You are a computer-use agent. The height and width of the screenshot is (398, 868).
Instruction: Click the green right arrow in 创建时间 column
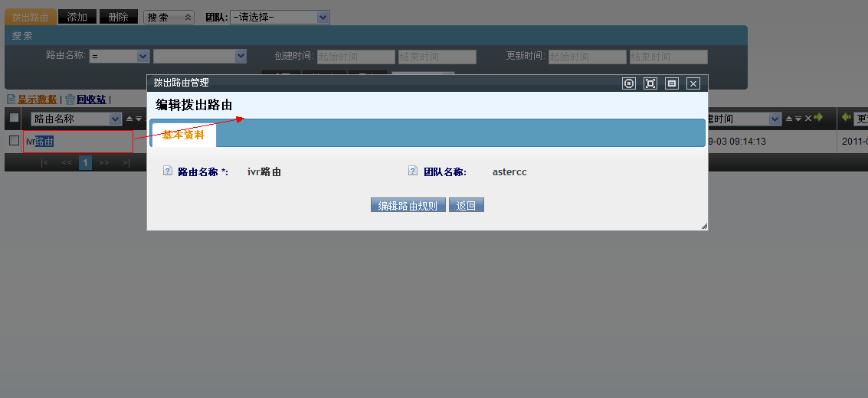tap(818, 118)
